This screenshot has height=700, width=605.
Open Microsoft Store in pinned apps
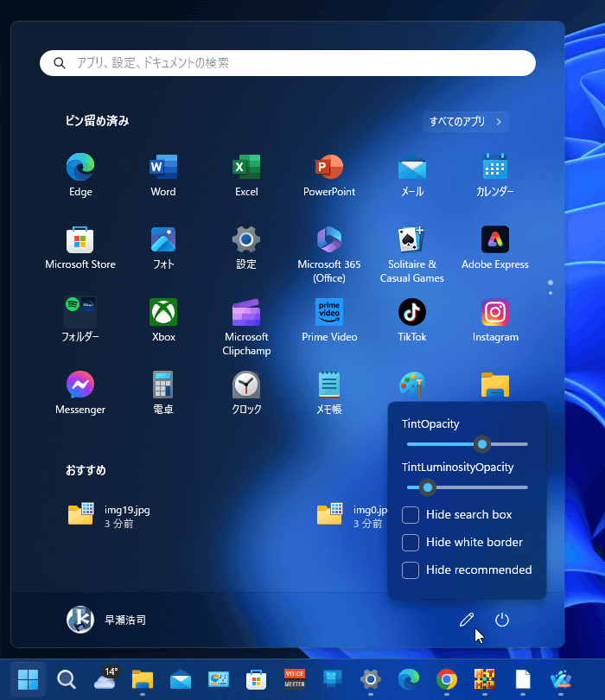[x=80, y=247]
